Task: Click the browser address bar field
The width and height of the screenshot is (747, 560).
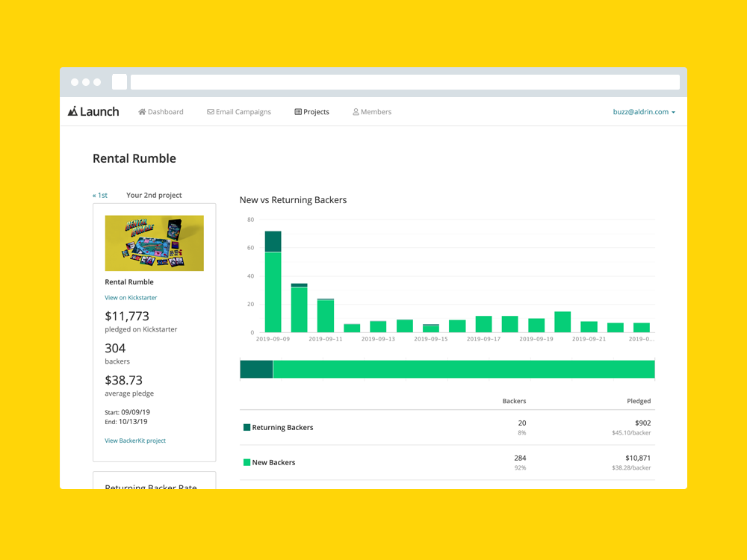Action: [x=405, y=82]
